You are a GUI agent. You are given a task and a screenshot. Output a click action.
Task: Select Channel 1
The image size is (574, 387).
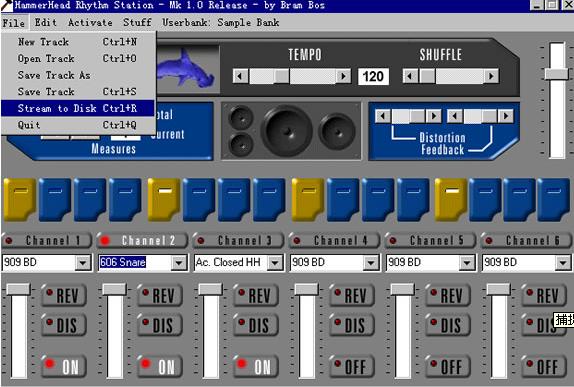click(46, 241)
